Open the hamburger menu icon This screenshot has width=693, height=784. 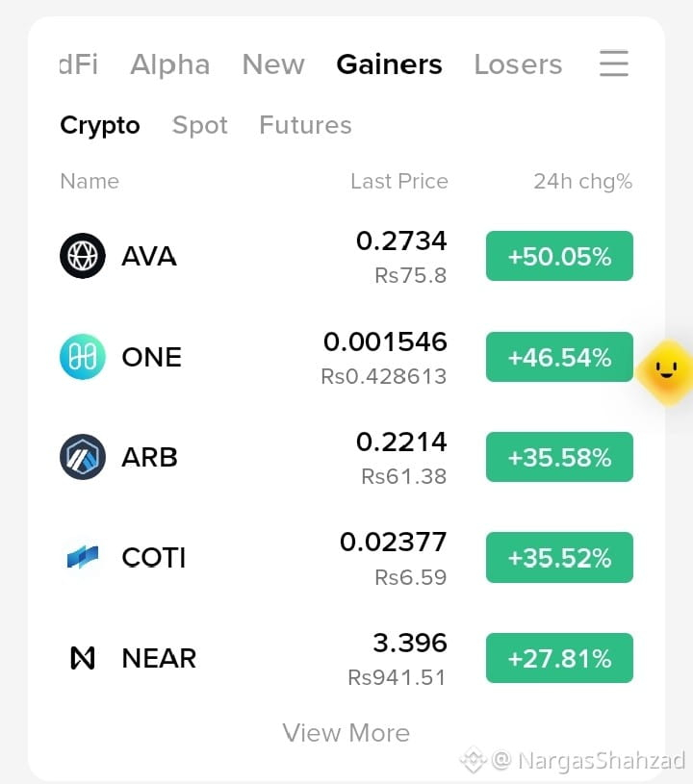(614, 63)
